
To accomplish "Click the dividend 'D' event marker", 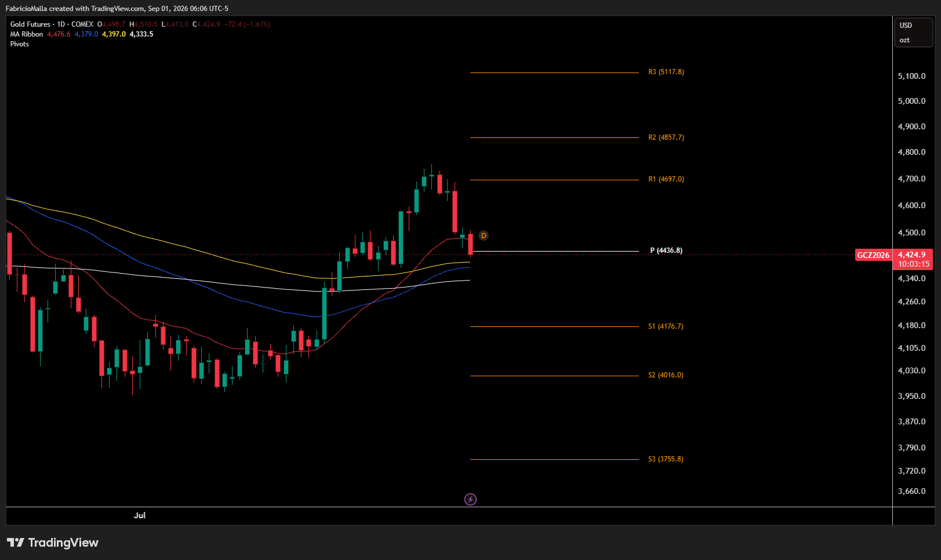I will [484, 235].
